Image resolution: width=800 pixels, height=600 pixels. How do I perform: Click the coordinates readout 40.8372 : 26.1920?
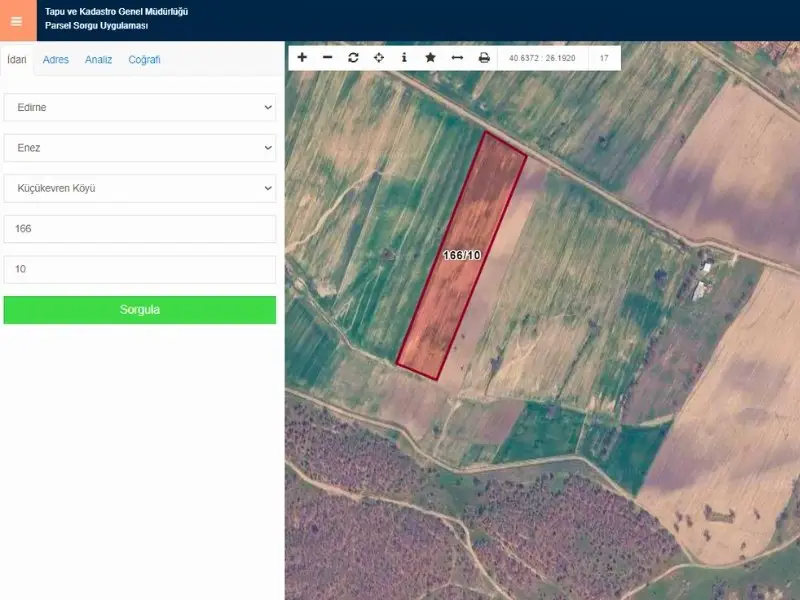pyautogui.click(x=542, y=58)
